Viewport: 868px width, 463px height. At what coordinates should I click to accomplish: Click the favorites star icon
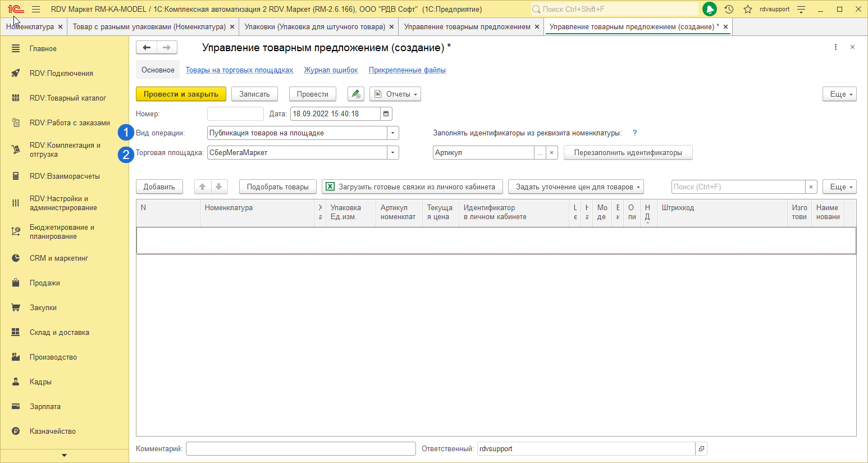[747, 9]
